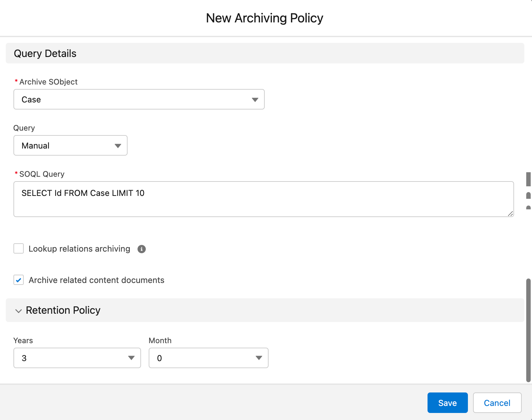The height and width of the screenshot is (420, 532).
Task: Click the Query dropdown arrow icon
Action: click(x=118, y=145)
